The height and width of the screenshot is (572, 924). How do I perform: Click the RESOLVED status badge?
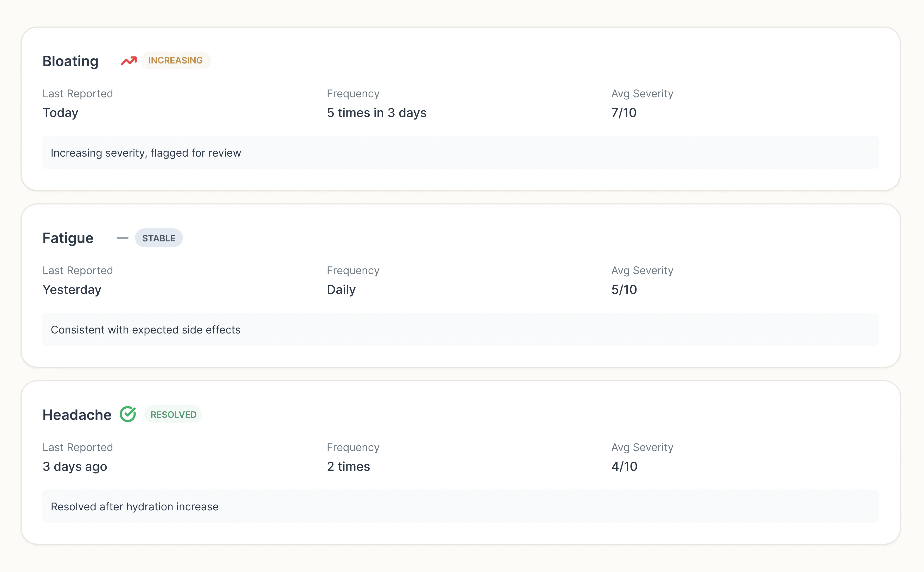(173, 415)
